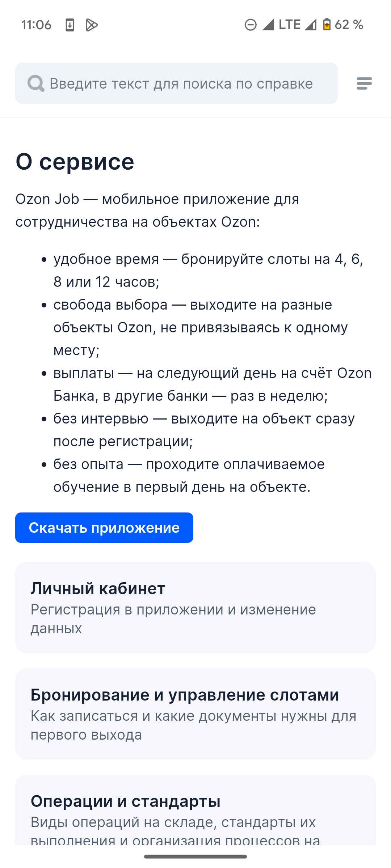Tap the second signal strength icon

(310, 25)
